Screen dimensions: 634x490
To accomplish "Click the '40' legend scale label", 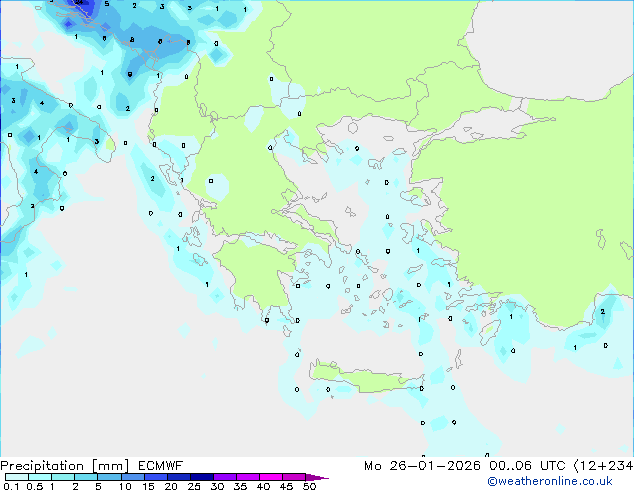I will 263,486.
